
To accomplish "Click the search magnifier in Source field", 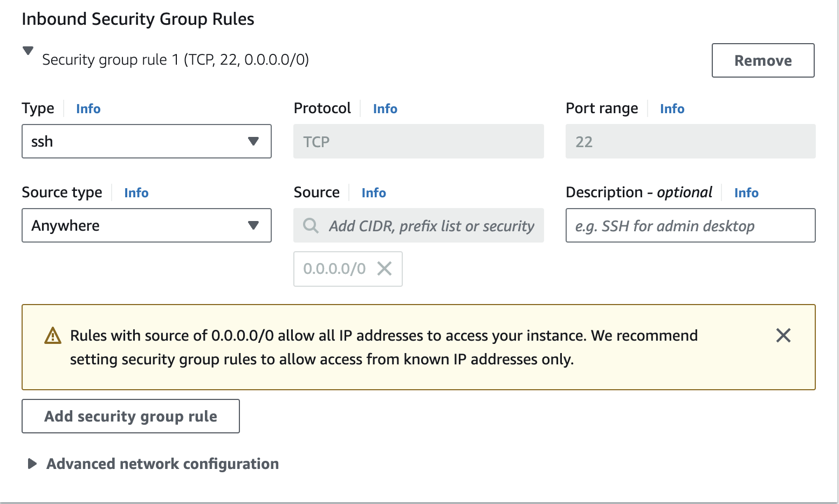I will (311, 225).
